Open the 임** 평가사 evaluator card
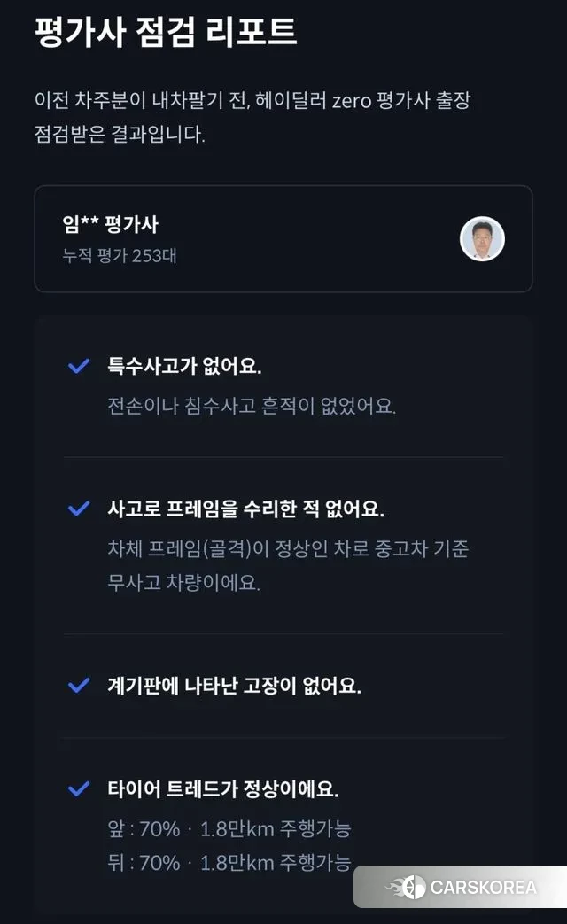 click(283, 238)
